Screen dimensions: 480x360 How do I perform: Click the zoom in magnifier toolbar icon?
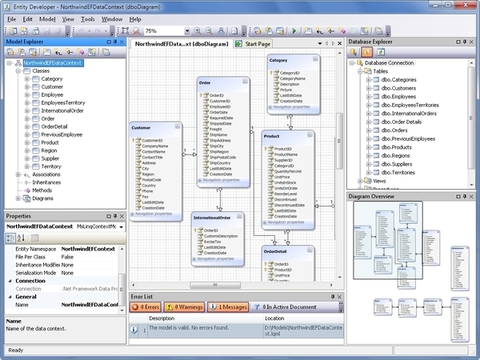198,31
